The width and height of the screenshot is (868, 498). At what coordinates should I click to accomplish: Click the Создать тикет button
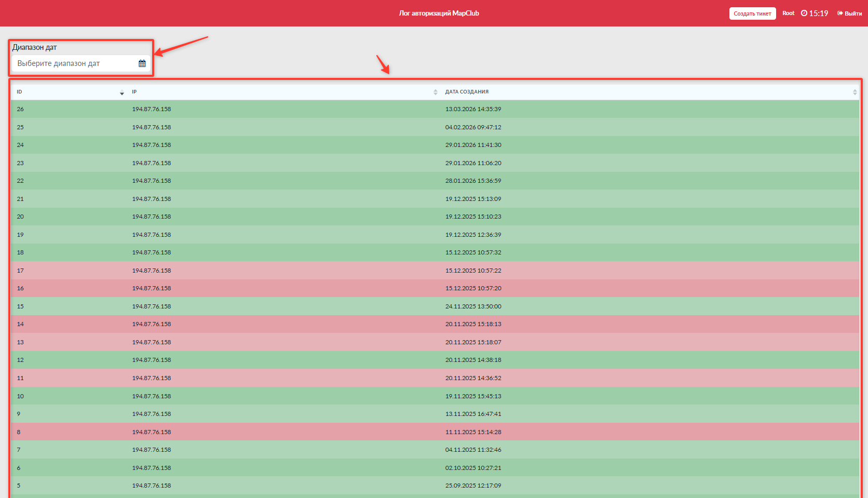click(752, 14)
